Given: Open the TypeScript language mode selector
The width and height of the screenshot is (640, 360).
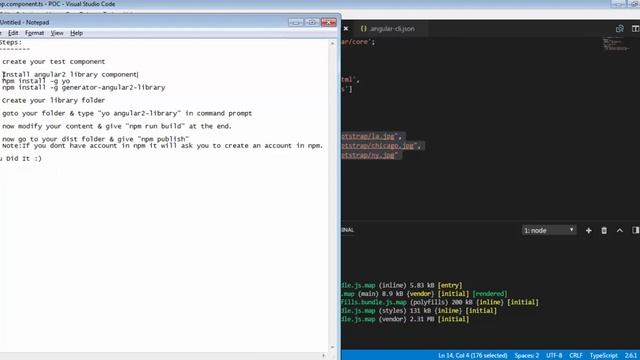Looking at the screenshot, I should [x=603, y=356].
